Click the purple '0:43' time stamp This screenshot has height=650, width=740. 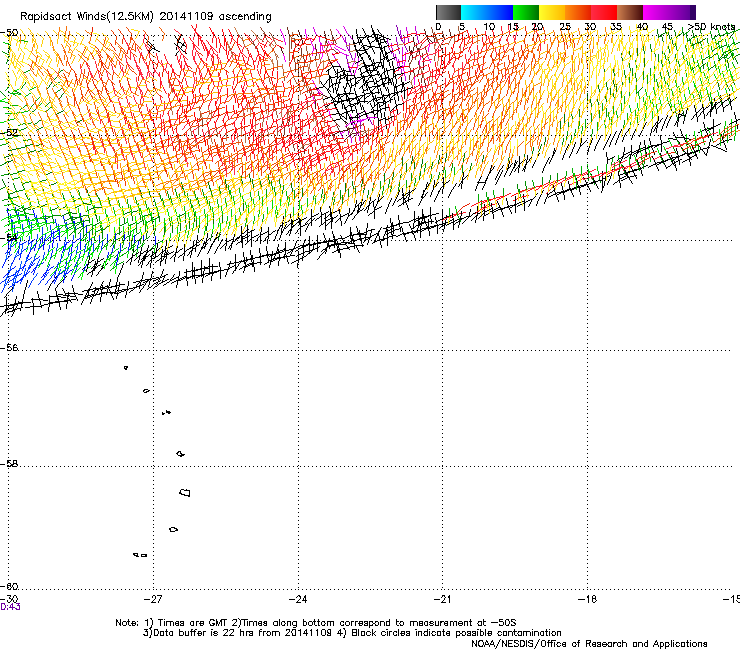(10, 607)
